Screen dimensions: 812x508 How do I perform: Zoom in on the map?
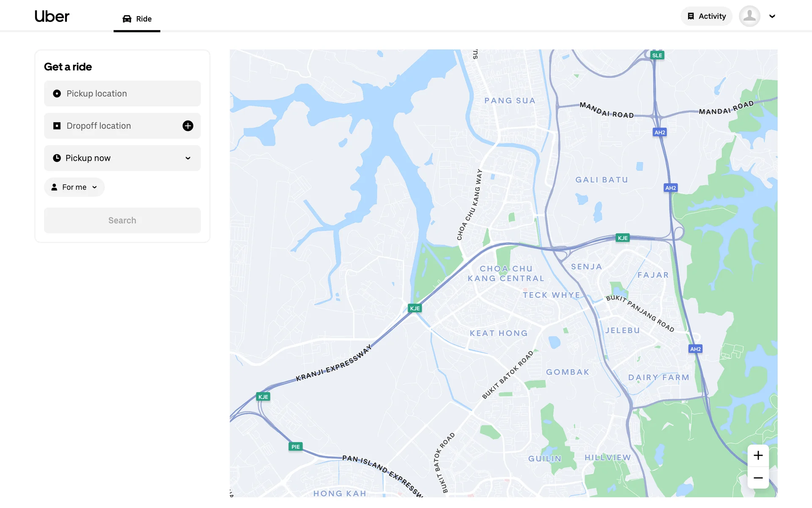[758, 456]
